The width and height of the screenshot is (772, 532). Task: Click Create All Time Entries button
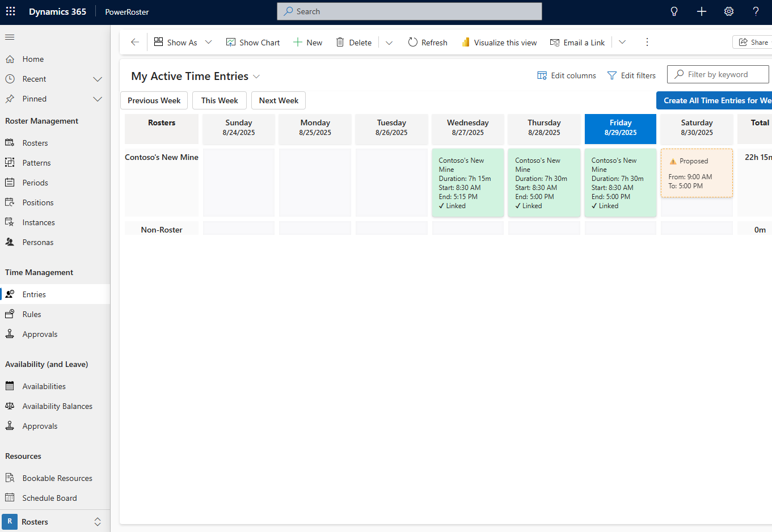[x=714, y=100]
